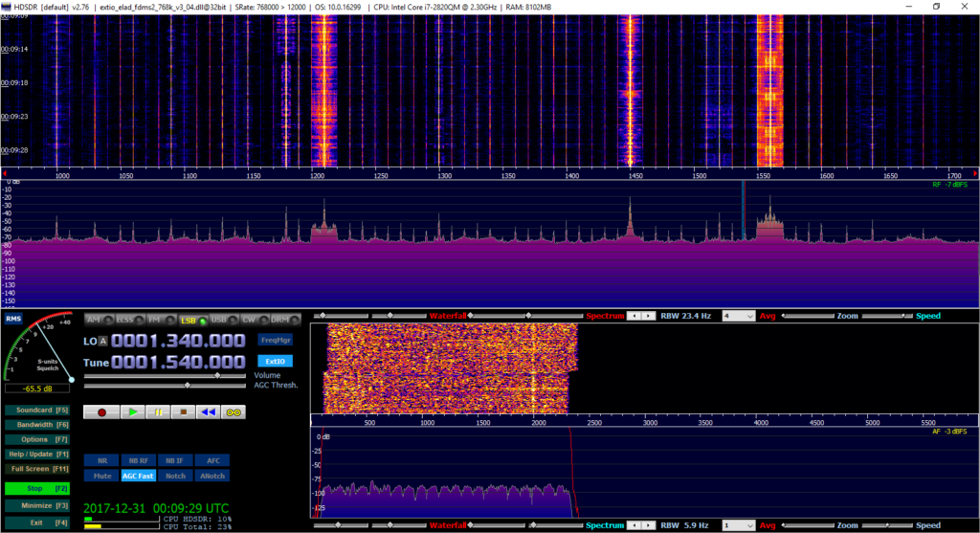
Task: Adjust the AF Zoom slider
Action: (808, 525)
